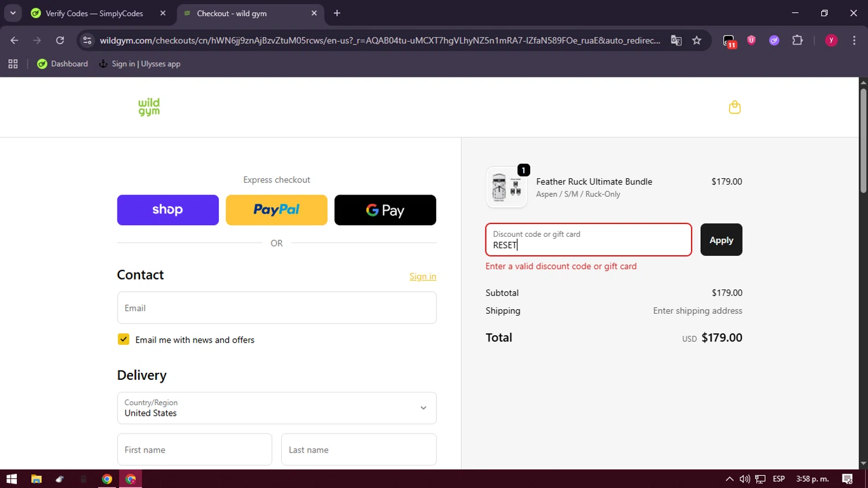
Task: Expand the Country/Region dropdown
Action: click(277, 408)
